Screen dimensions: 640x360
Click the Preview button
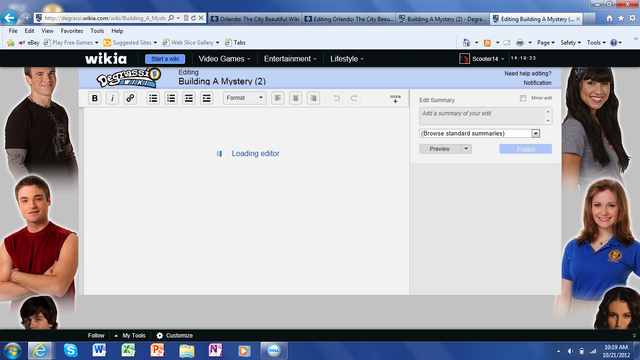click(440, 149)
